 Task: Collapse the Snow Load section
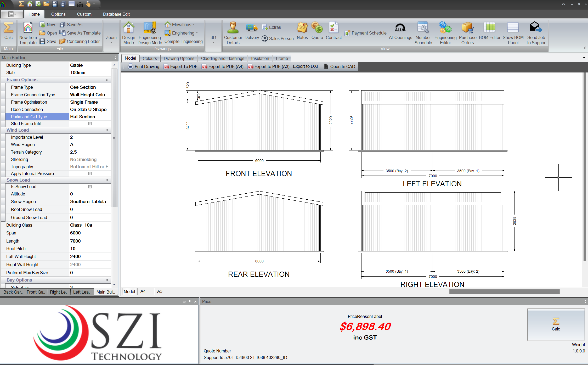tap(107, 180)
